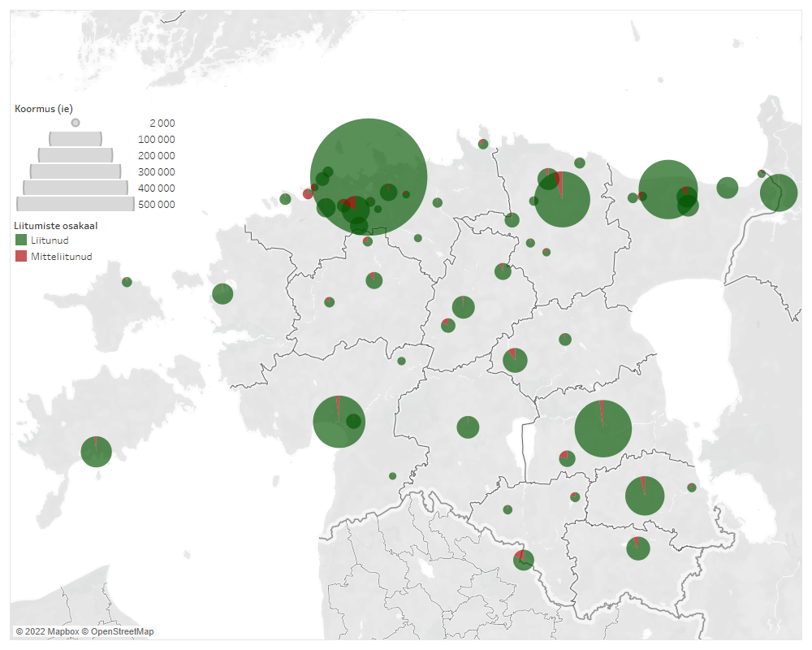Image resolution: width=812 pixels, height=650 pixels.
Task: Select the 400 000 size legend shape
Action: [x=76, y=187]
